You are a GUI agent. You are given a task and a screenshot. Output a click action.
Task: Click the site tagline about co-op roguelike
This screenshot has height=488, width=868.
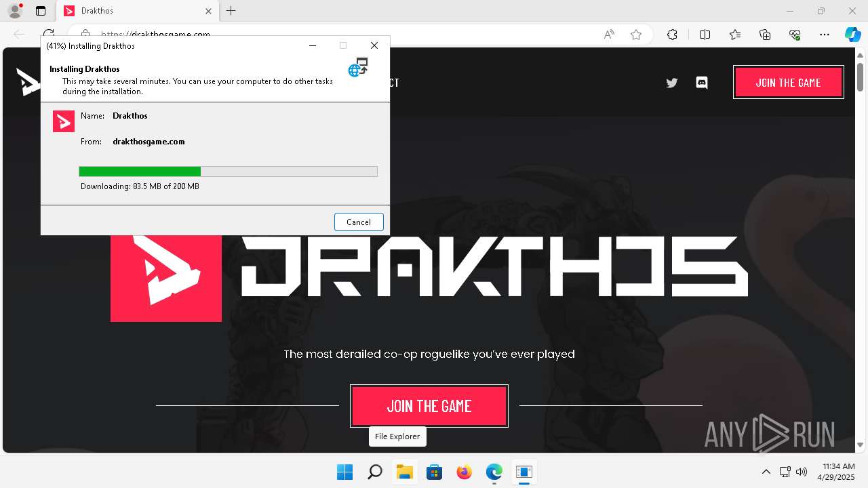[x=429, y=354]
